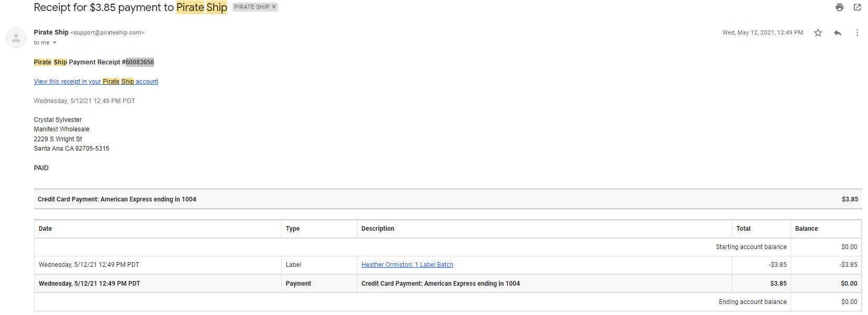Click the 'PAID' status text
The image size is (868, 315).
coord(41,168)
